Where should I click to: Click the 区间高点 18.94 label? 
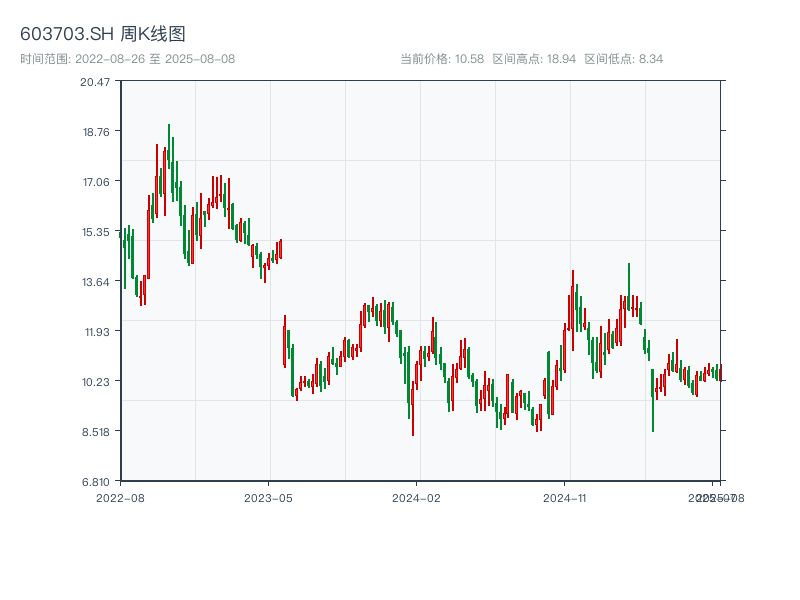point(534,59)
